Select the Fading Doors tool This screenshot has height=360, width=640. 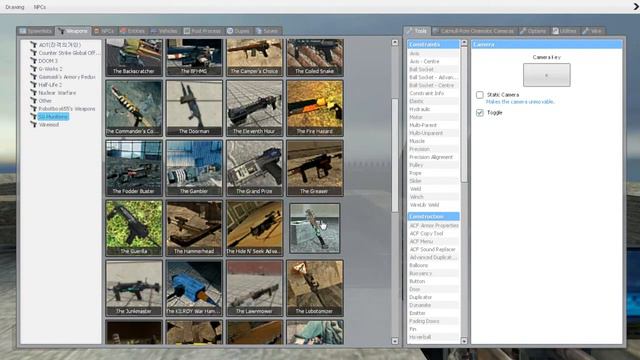[x=433, y=321]
